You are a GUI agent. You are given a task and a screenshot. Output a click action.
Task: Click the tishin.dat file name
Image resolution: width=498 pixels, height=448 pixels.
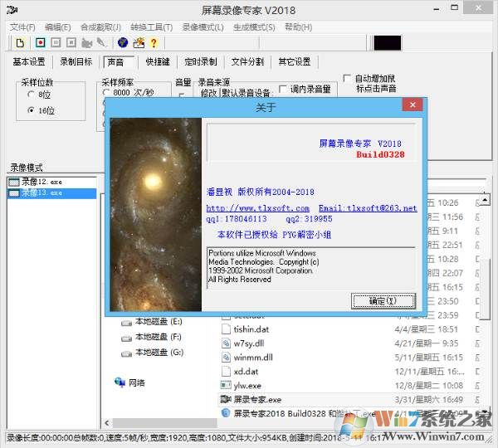click(251, 329)
